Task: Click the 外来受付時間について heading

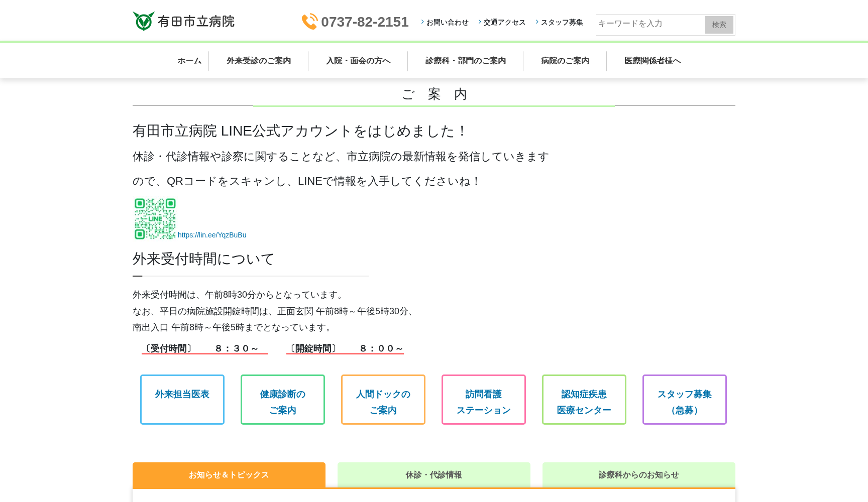Action: 203,259
